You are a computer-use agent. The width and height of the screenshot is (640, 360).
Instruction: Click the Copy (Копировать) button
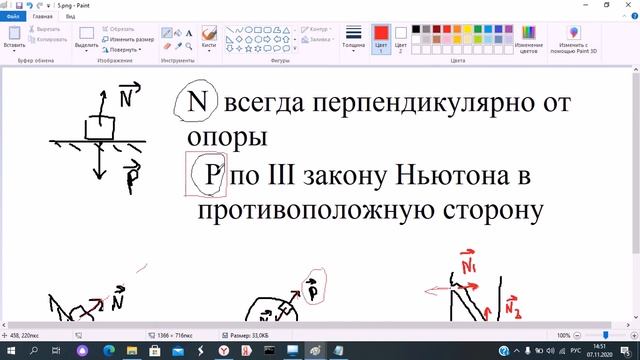pos(48,40)
